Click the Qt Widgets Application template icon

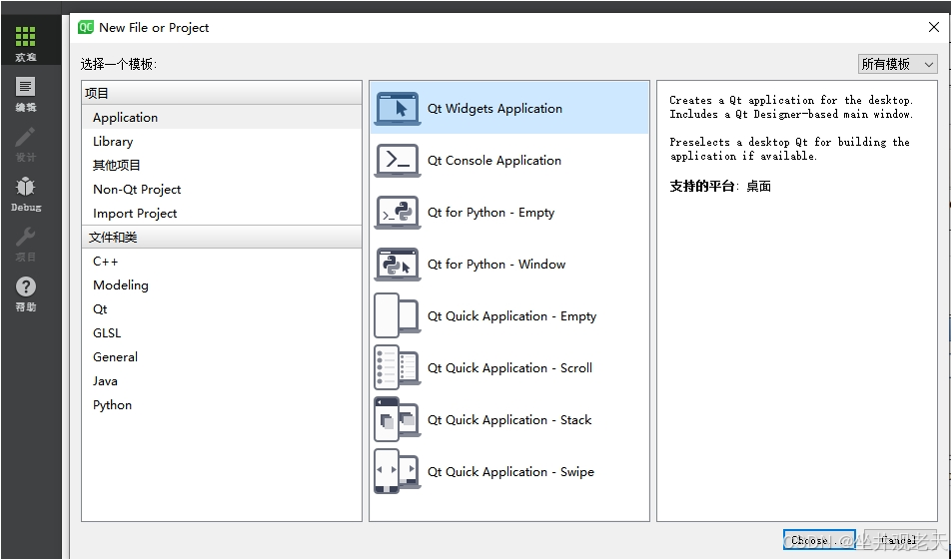click(398, 109)
